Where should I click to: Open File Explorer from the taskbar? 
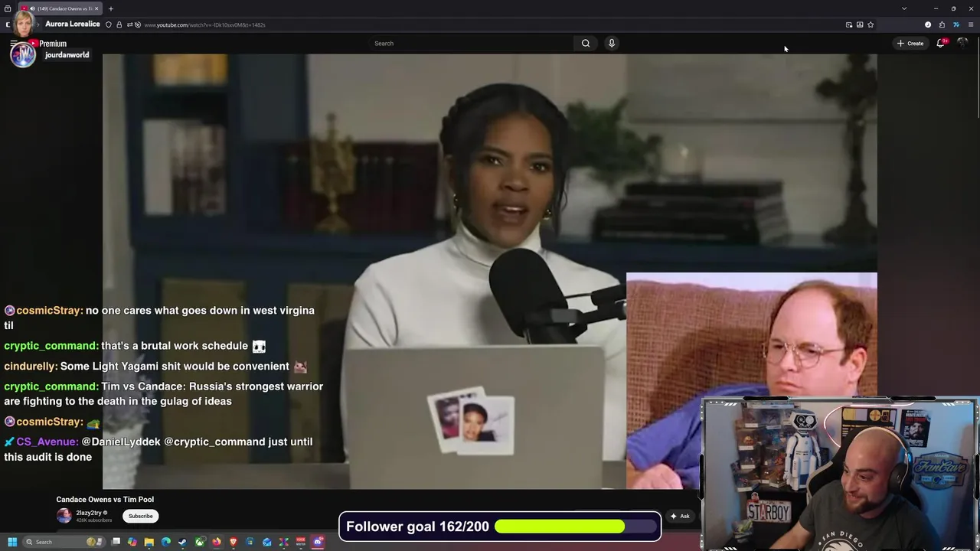pyautogui.click(x=149, y=542)
